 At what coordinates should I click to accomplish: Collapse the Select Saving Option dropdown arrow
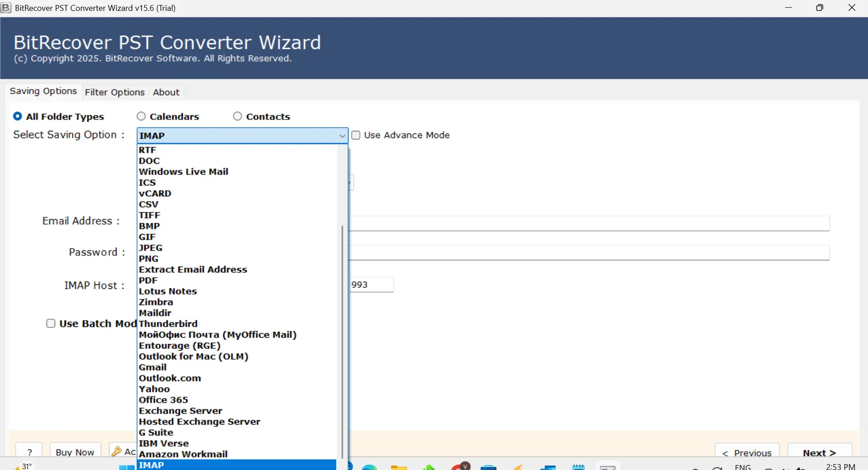coord(342,136)
